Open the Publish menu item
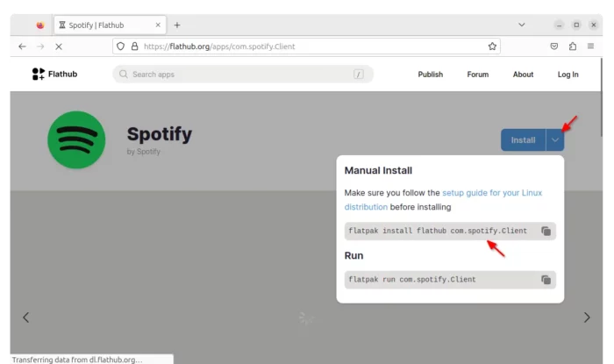614x364 pixels. coord(431,75)
